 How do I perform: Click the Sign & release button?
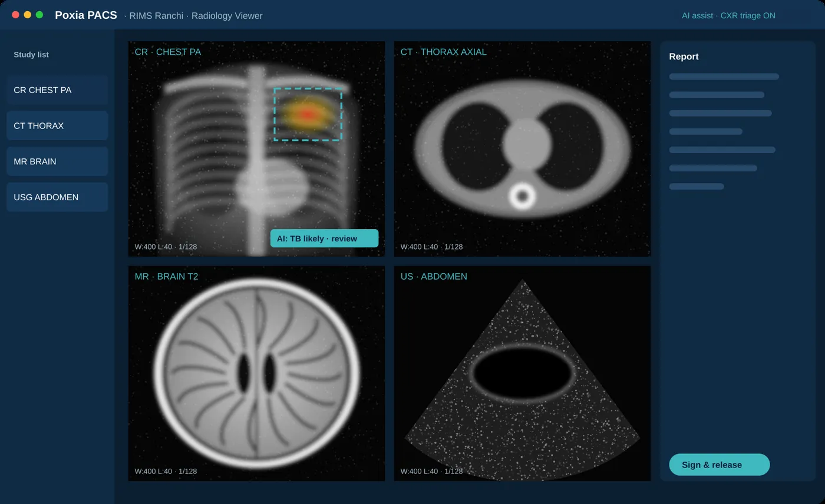click(719, 465)
